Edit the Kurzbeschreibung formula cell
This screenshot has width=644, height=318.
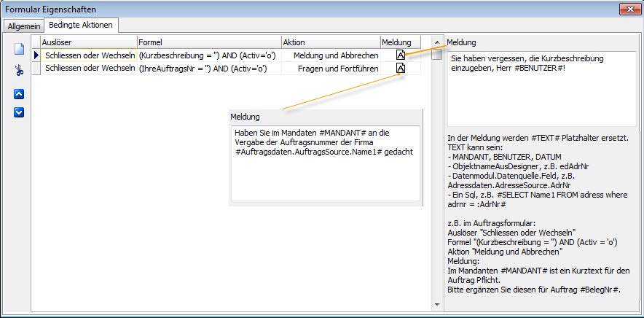tap(208, 55)
